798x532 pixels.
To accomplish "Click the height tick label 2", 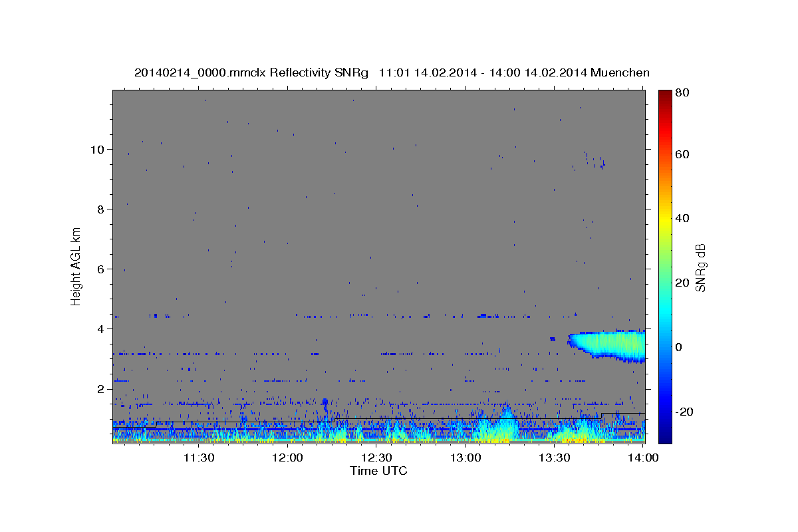I will click(x=100, y=389).
